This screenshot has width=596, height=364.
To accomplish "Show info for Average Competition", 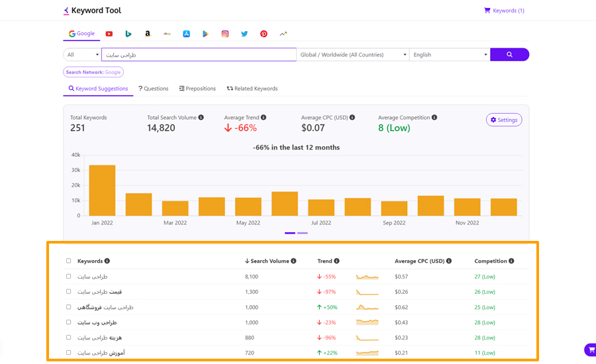I will [434, 117].
